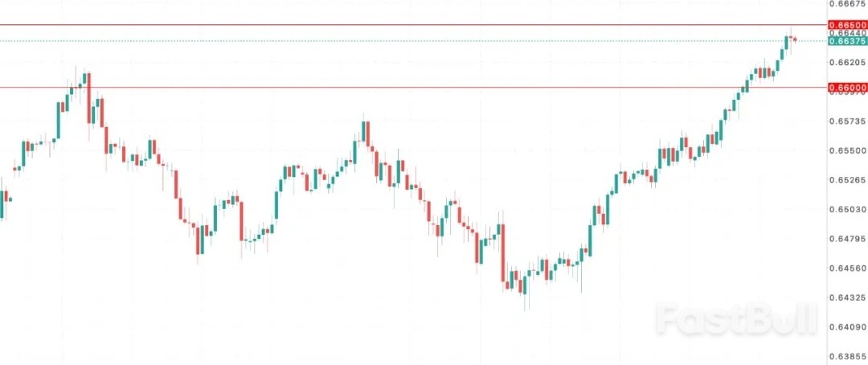Click the 0.65265 price scale value

click(x=846, y=180)
